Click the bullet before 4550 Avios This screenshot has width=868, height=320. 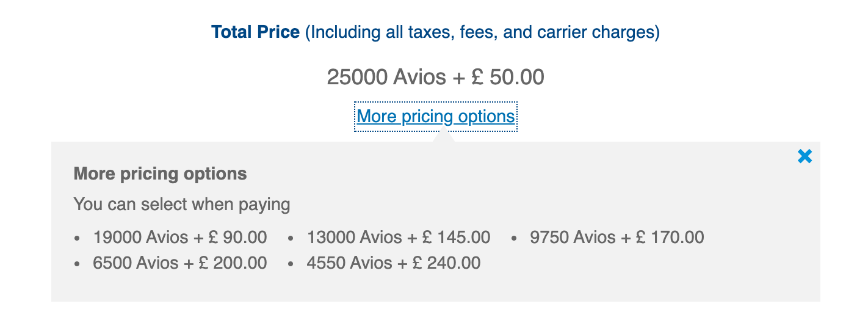point(291,264)
